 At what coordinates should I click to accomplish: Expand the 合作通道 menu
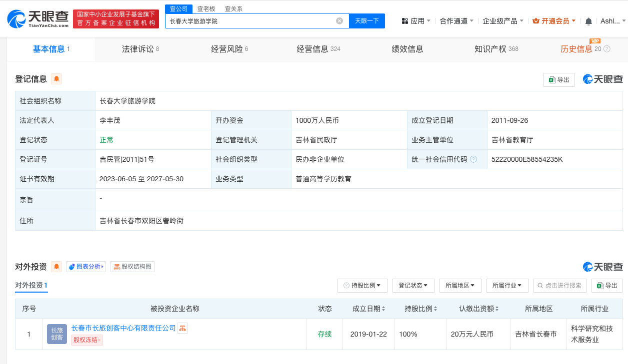tap(456, 21)
